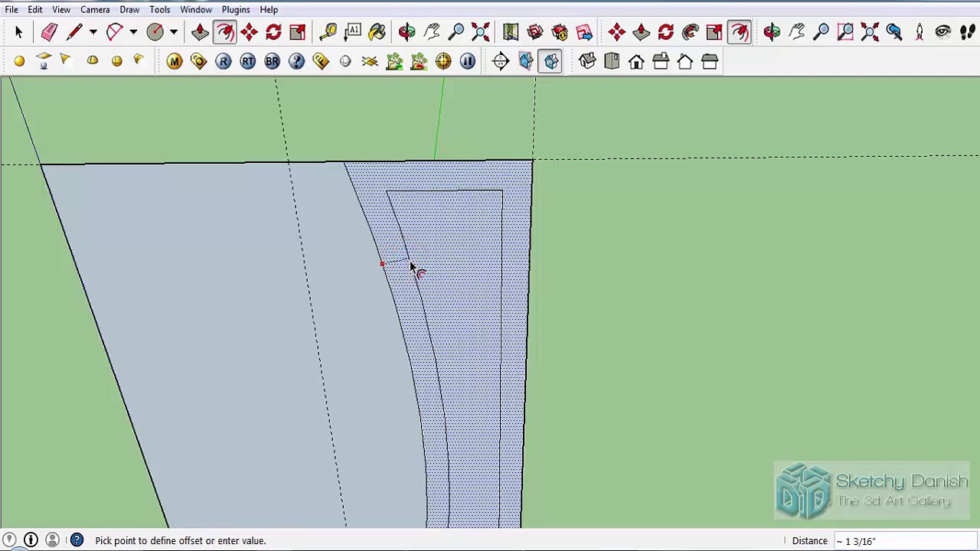Show the Instructor help status icon
The height and width of the screenshot is (551, 980).
pyautogui.click(x=77, y=541)
